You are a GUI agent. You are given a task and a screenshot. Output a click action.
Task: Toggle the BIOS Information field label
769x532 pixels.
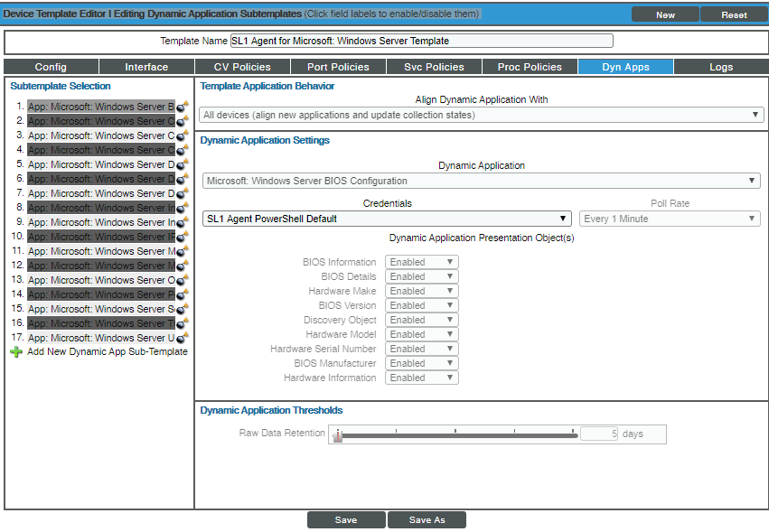[x=339, y=262]
